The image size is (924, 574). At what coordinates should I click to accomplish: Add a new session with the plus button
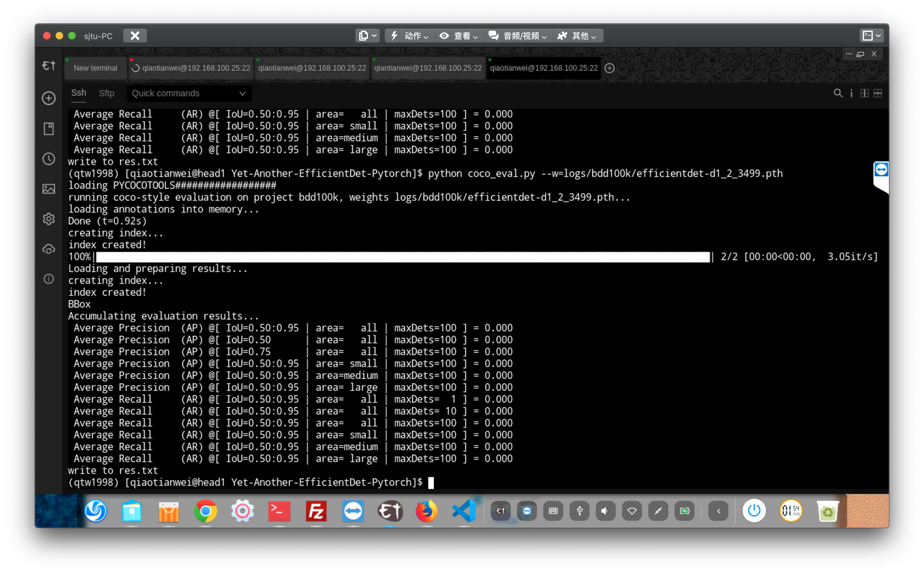610,68
